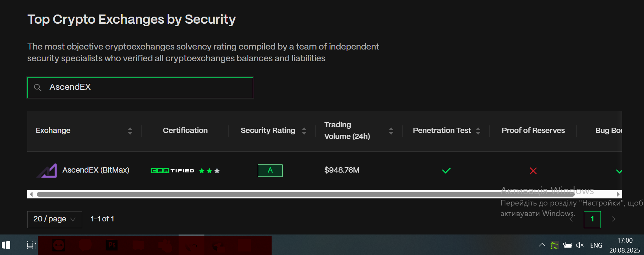Screen dimensions: 644x255
Task: Sort by Trading Volume (24h) arrows
Action: coord(391,131)
